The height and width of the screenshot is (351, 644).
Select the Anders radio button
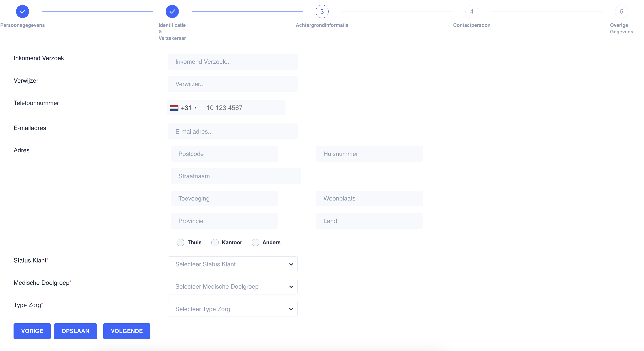click(255, 242)
